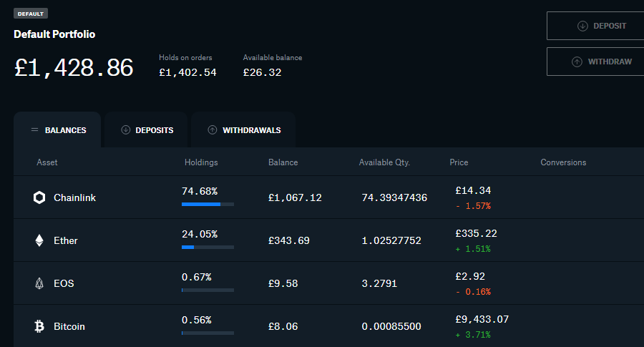Click the WITHDRAW button
This screenshot has width=644, height=347.
click(x=595, y=62)
